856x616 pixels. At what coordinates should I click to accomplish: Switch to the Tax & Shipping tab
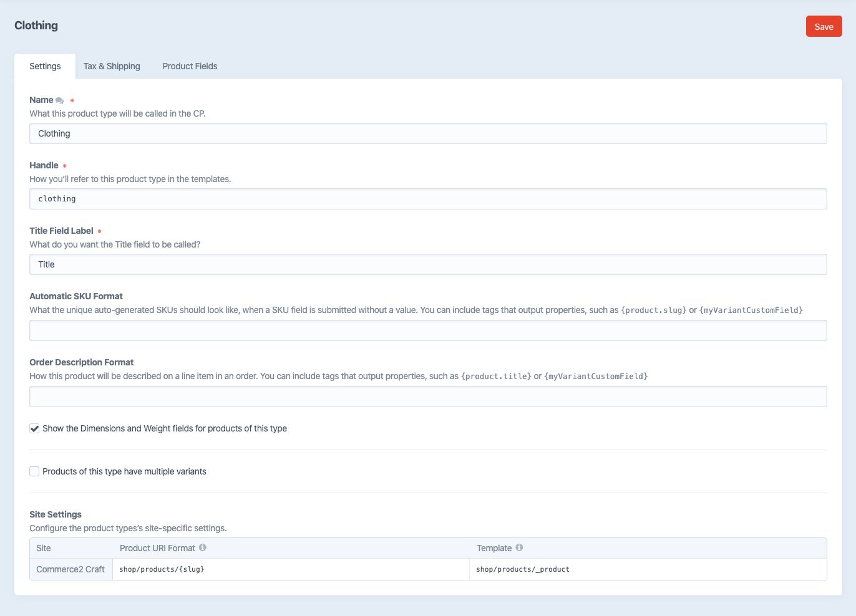coord(112,66)
